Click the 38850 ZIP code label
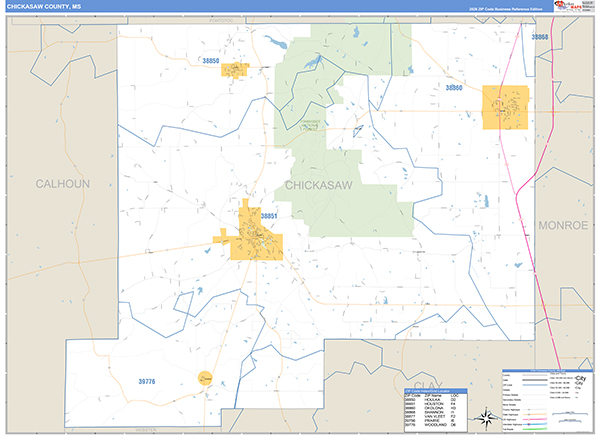600x435 pixels. tap(211, 60)
